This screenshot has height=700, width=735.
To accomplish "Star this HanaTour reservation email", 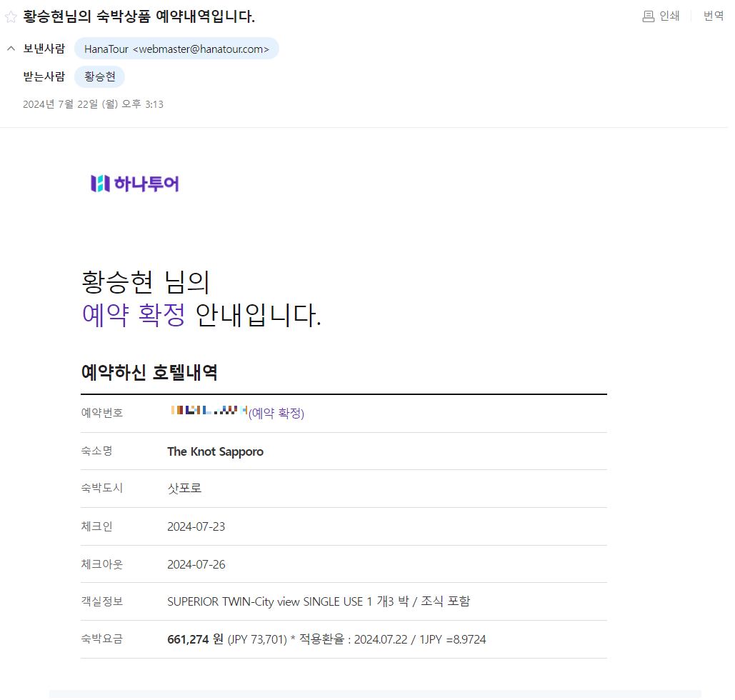I will coord(11,17).
